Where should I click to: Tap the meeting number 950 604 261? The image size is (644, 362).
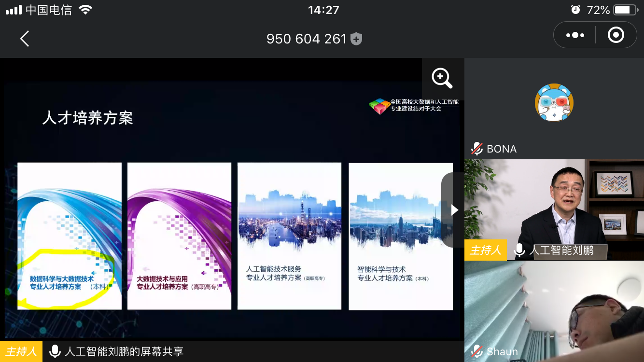click(x=307, y=39)
